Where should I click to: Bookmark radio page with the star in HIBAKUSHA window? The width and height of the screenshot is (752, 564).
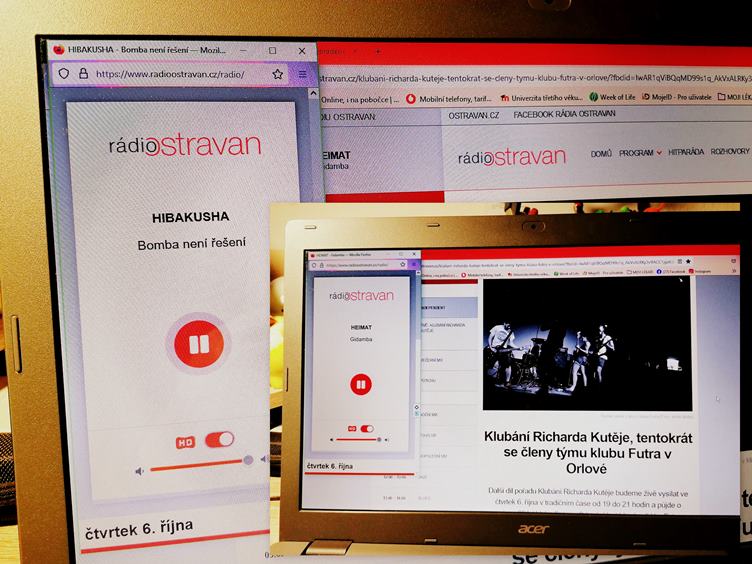coord(278,74)
